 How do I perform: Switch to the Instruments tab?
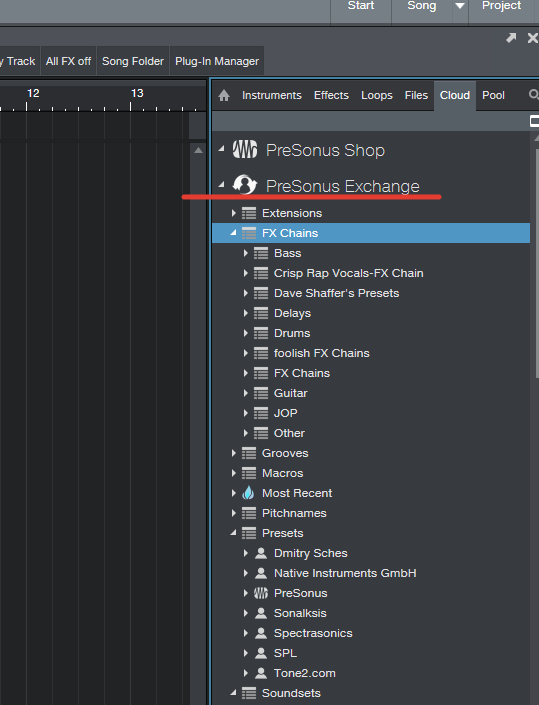coord(272,95)
